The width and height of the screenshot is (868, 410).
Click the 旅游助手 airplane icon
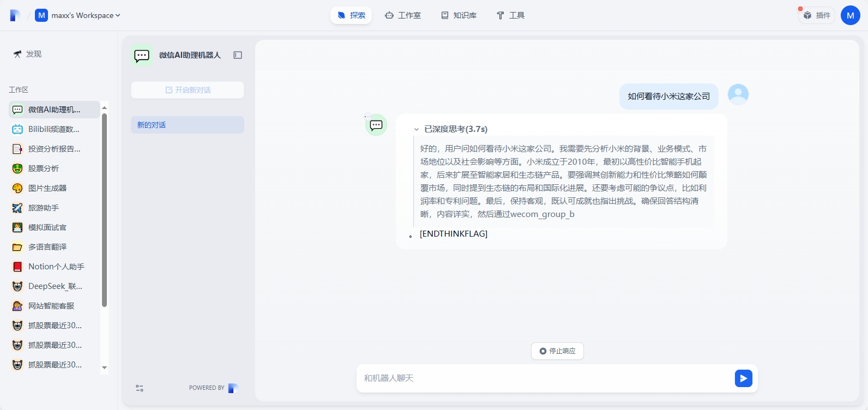17,208
